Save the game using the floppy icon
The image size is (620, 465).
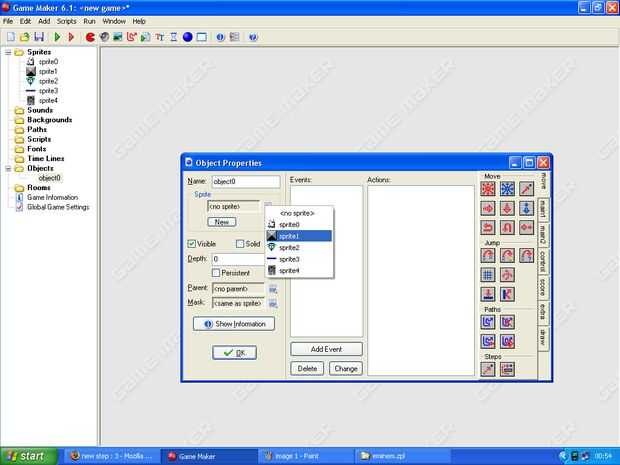click(x=39, y=37)
